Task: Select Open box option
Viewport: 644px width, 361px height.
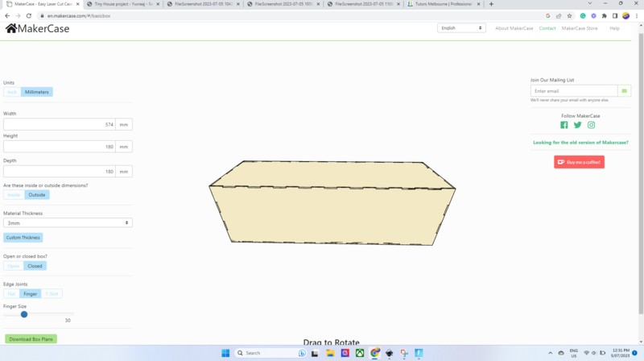Action: click(x=14, y=266)
